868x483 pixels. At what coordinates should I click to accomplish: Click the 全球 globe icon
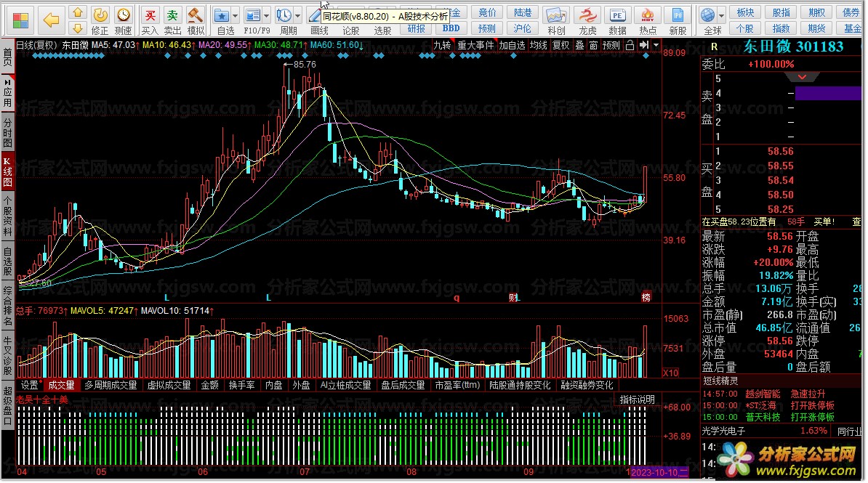pyautogui.click(x=707, y=15)
